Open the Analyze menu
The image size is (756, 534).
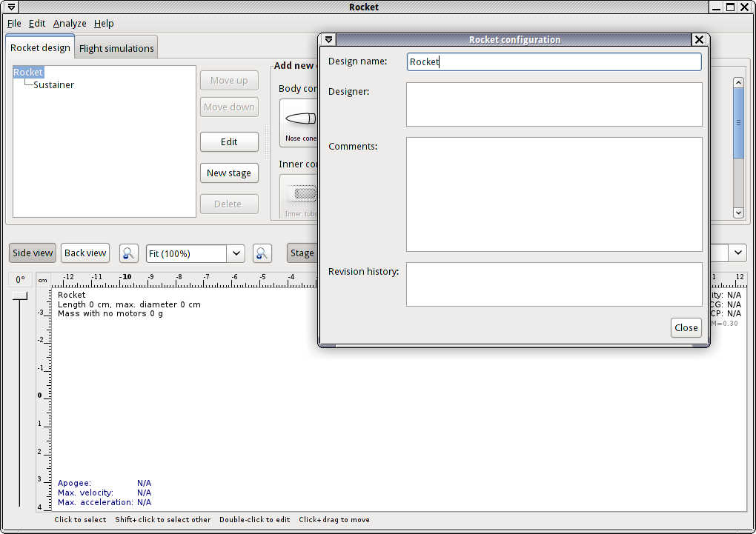70,24
